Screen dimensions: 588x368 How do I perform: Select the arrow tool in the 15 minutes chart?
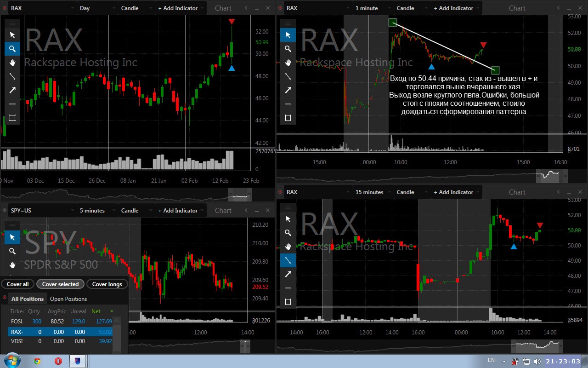[x=288, y=274]
